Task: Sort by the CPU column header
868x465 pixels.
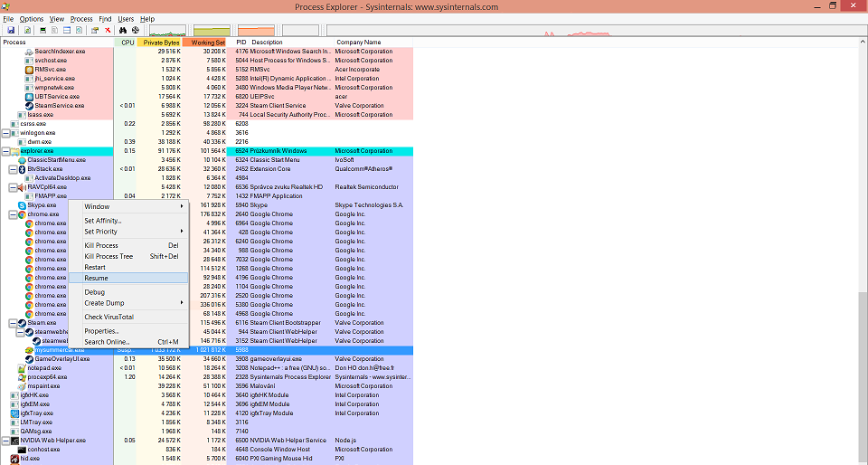Action: [125, 43]
